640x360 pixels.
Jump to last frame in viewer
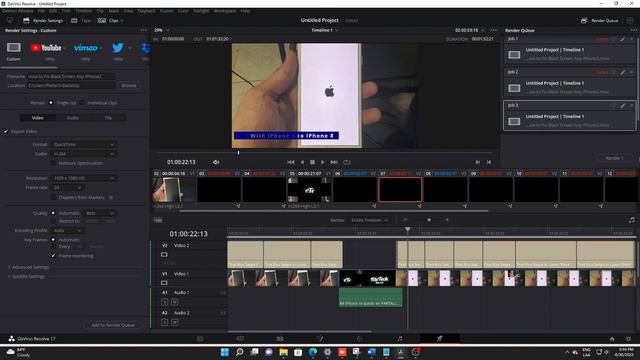(334, 162)
